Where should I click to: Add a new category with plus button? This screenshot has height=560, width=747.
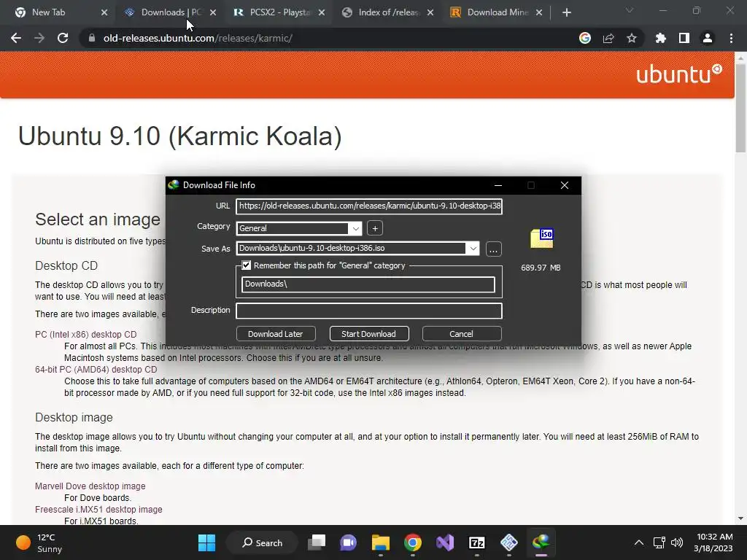pyautogui.click(x=375, y=228)
